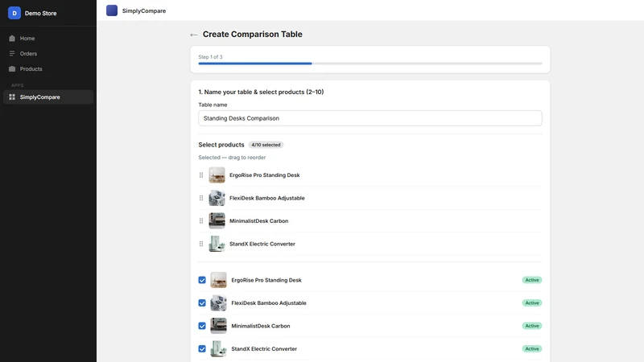The height and width of the screenshot is (362, 644).
Task: Click the StandX Electric Converter thumbnail next to its checkbox
Action: (218, 349)
